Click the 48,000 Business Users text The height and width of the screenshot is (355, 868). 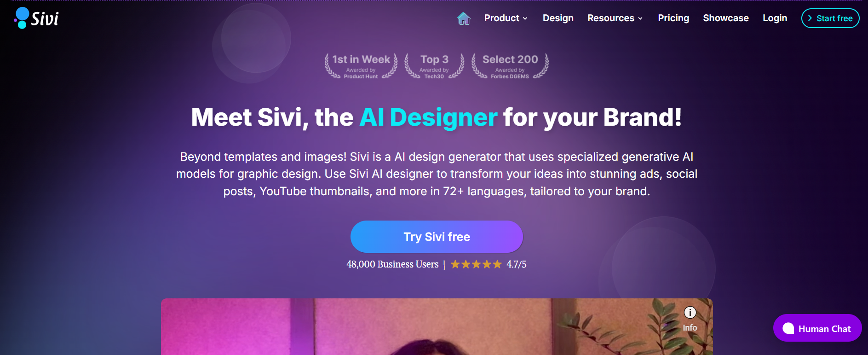click(x=392, y=264)
